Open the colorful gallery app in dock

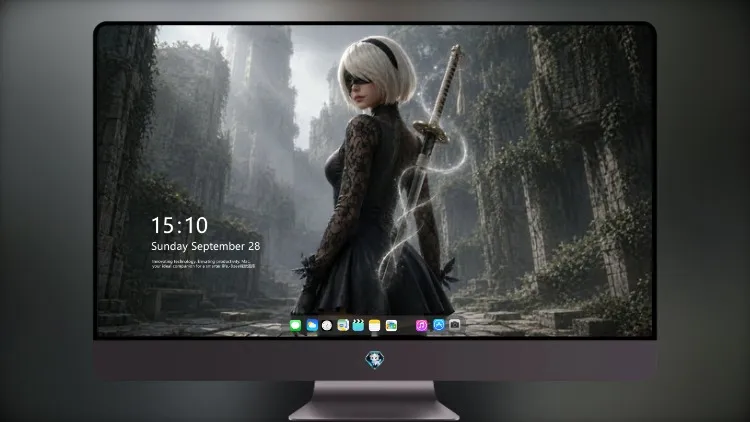391,325
